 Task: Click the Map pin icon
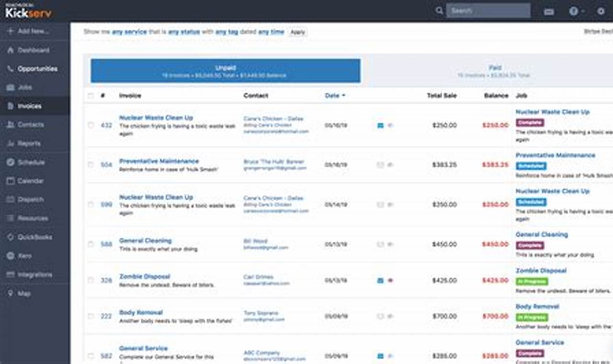[x=11, y=293]
